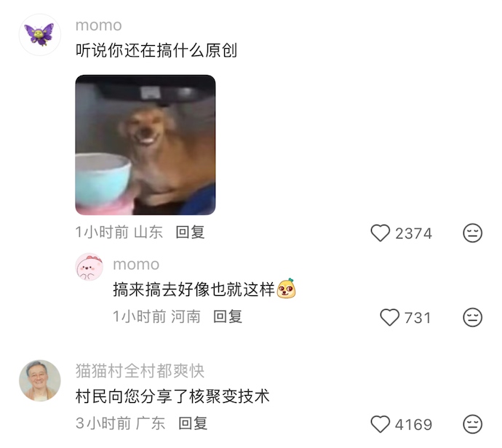Dislike the comment with 2374 likes
This screenshot has height=448, width=502.
click(x=473, y=233)
